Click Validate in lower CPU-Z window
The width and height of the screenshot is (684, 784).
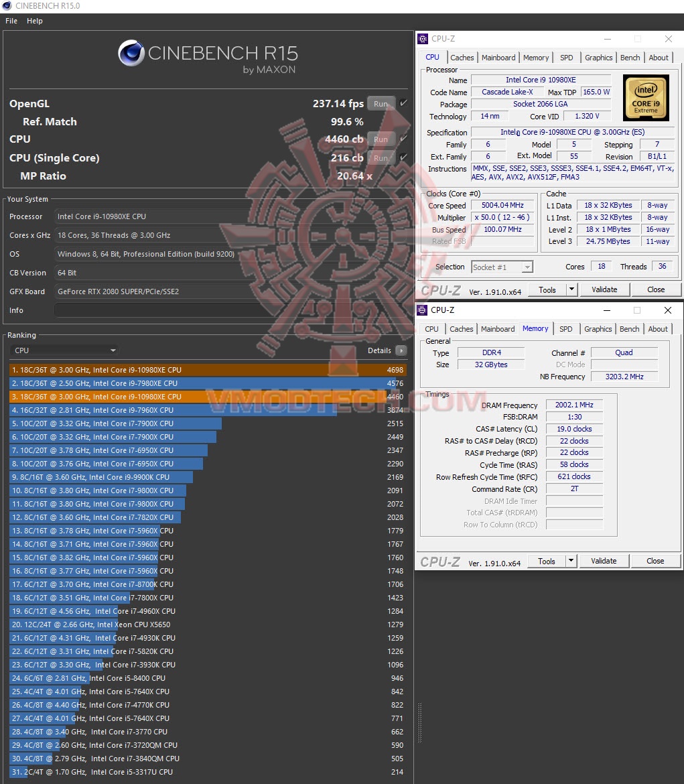[x=604, y=561]
